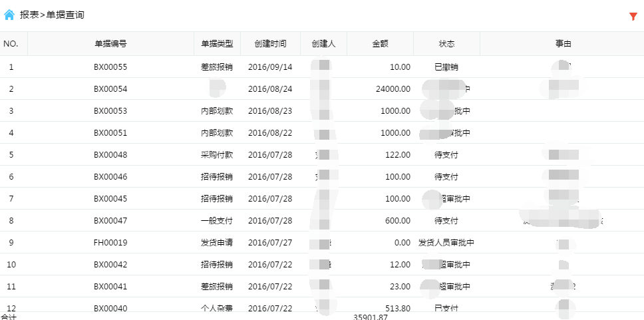Image resolution: width=644 pixels, height=320 pixels.
Task: Click the 创建人 column header
Action: pos(323,44)
